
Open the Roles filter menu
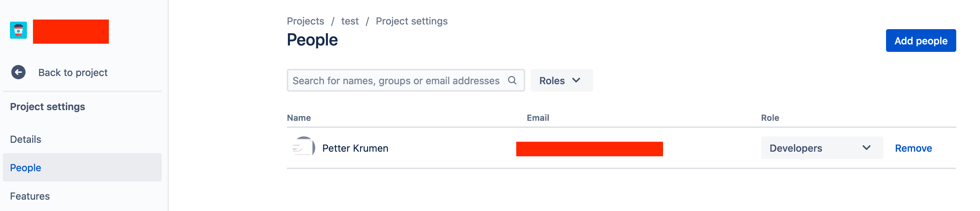point(562,80)
